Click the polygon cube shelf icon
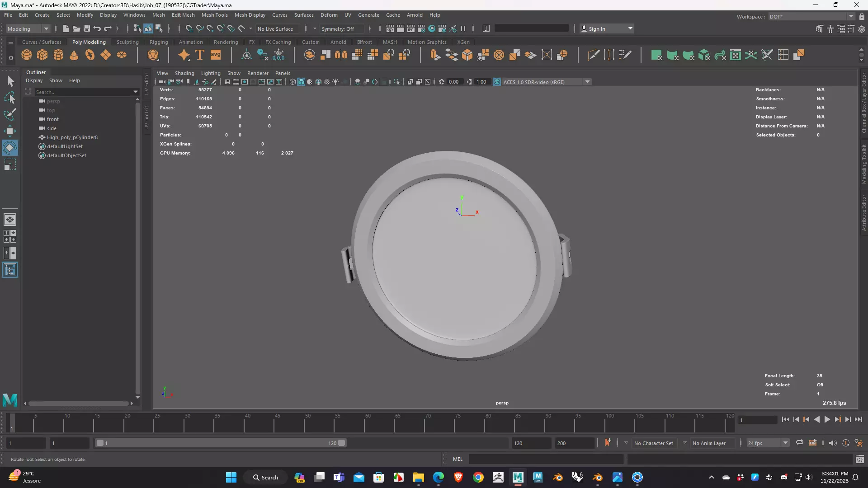 click(42, 55)
